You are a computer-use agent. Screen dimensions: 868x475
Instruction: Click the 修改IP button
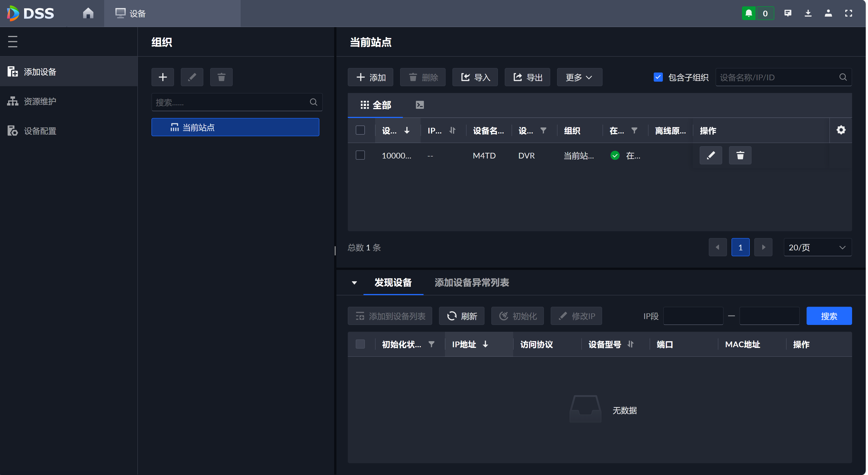[x=576, y=316]
